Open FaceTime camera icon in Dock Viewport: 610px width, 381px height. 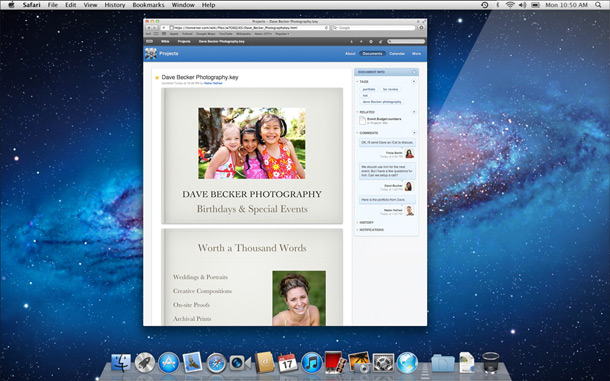240,363
